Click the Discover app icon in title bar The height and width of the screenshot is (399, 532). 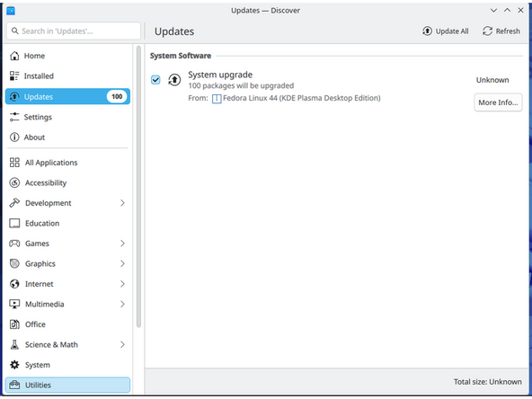click(11, 11)
